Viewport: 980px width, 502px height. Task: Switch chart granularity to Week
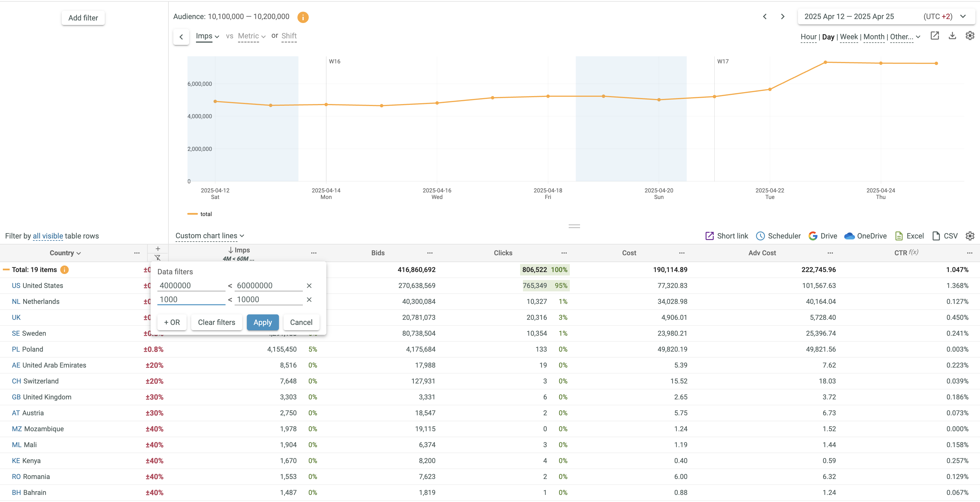pyautogui.click(x=848, y=37)
